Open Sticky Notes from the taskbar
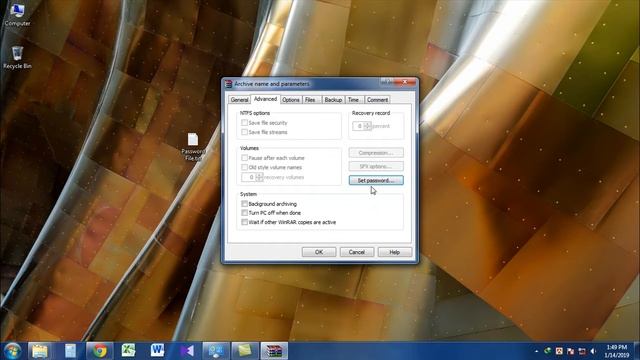The width and height of the screenshot is (640, 360). pyautogui.click(x=245, y=351)
